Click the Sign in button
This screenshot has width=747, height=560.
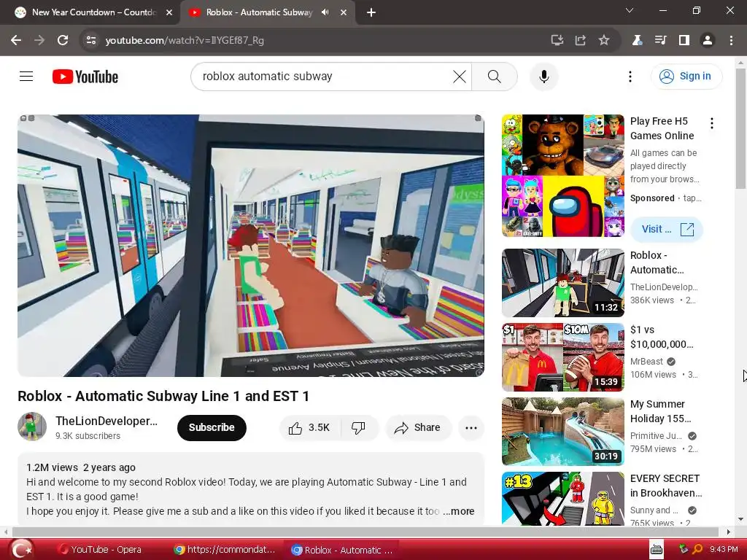(686, 76)
